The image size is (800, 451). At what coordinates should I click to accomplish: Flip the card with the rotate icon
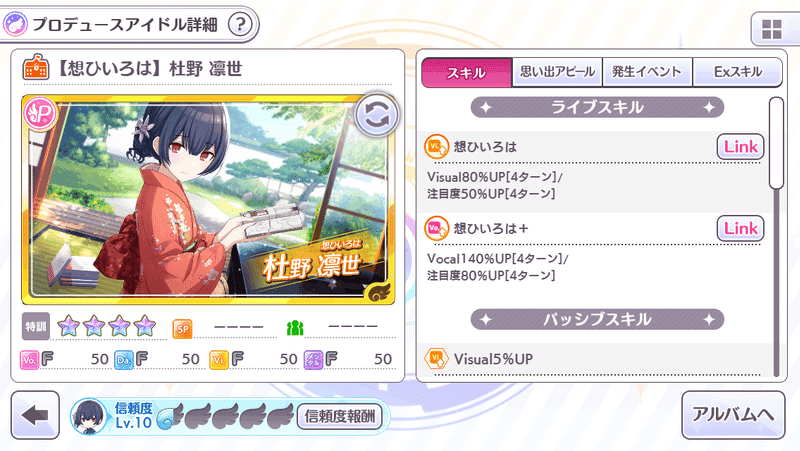pyautogui.click(x=376, y=116)
